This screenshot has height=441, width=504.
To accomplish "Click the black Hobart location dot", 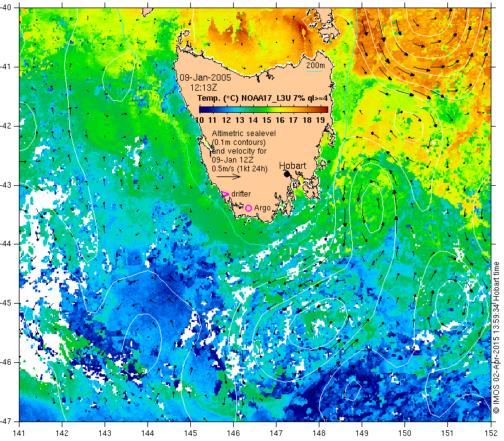I will click(287, 174).
